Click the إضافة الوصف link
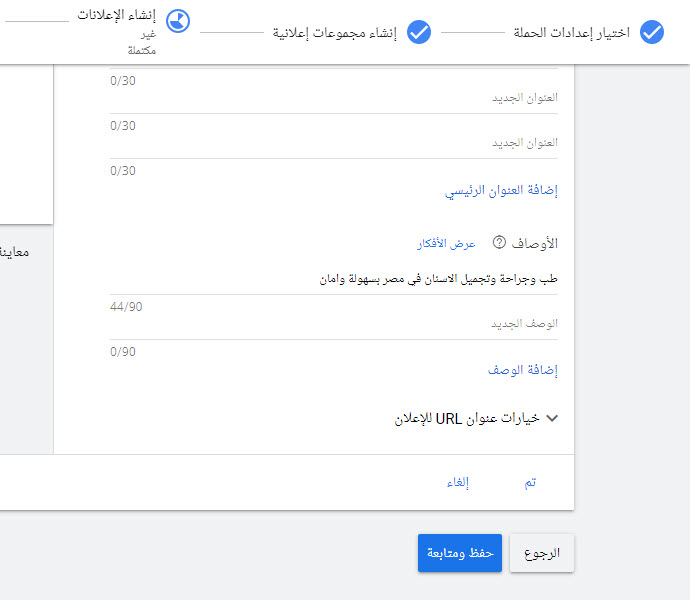Screen dimensions: 690x600 coord(523,370)
